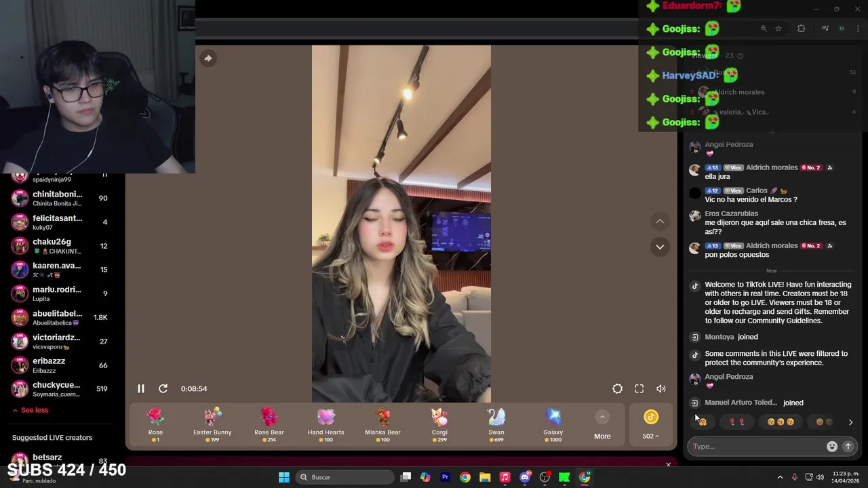Launch Copilot from taskbar

click(x=425, y=477)
